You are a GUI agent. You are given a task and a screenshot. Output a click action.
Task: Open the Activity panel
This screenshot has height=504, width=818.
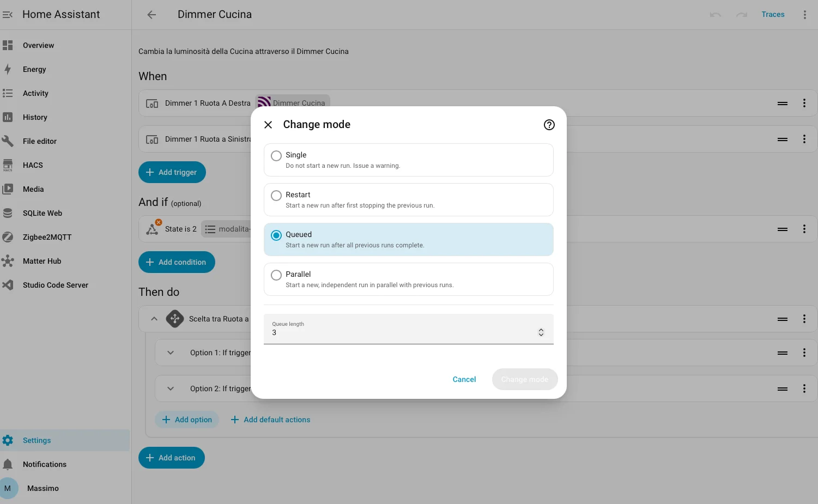[65, 93]
